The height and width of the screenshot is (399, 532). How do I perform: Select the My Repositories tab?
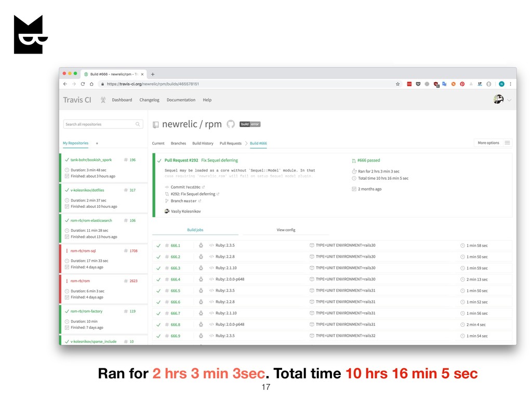click(x=75, y=143)
